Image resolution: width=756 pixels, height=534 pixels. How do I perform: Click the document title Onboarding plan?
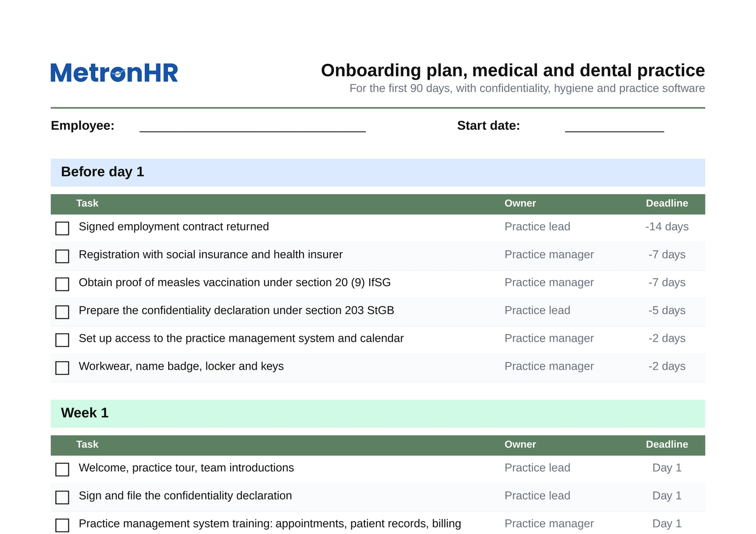click(x=513, y=70)
